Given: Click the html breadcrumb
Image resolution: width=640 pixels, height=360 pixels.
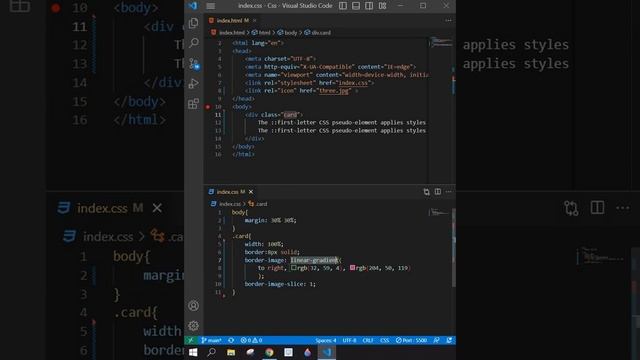Looking at the screenshot, I should (261, 33).
